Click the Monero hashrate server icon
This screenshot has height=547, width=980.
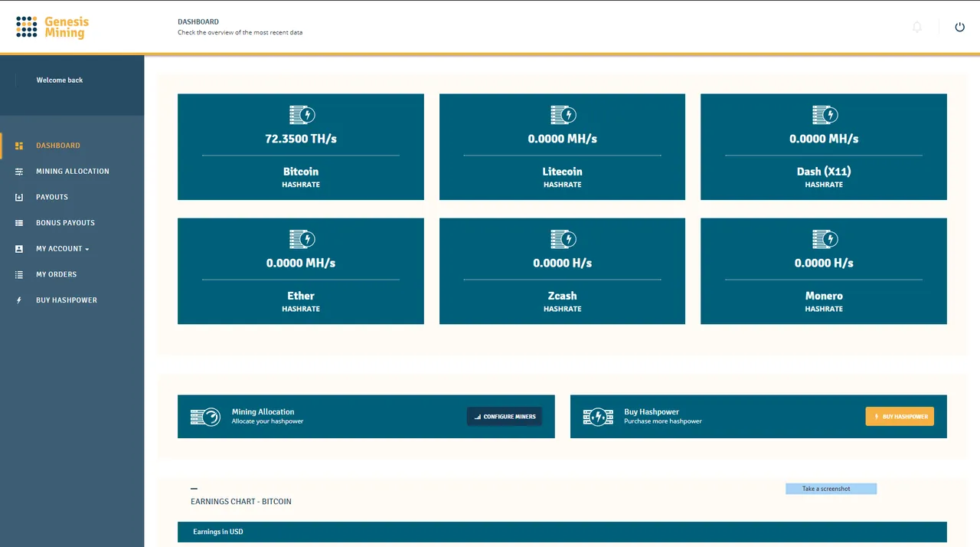[825, 239]
